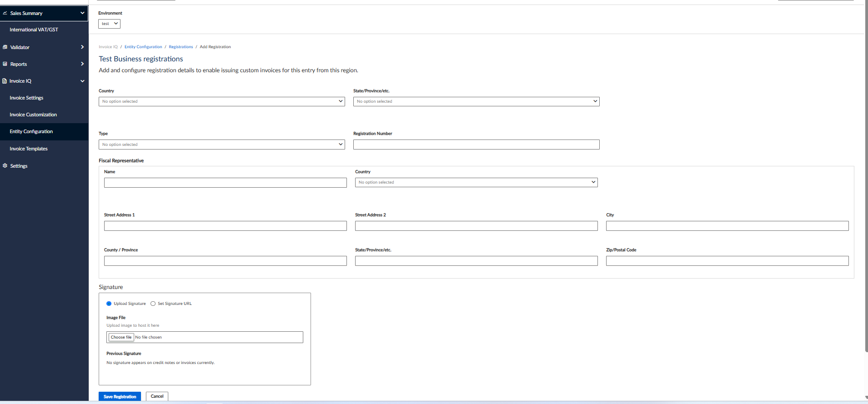
Task: Open the Environment dropdown
Action: (109, 24)
